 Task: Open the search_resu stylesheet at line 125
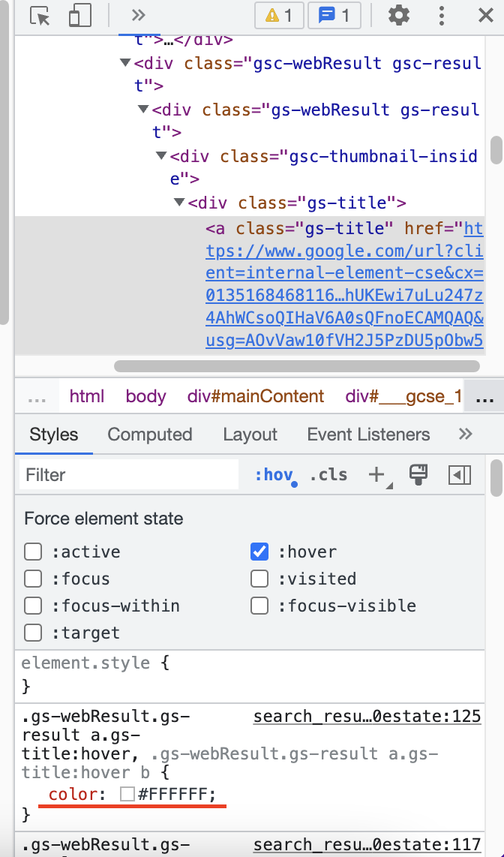coord(367,716)
